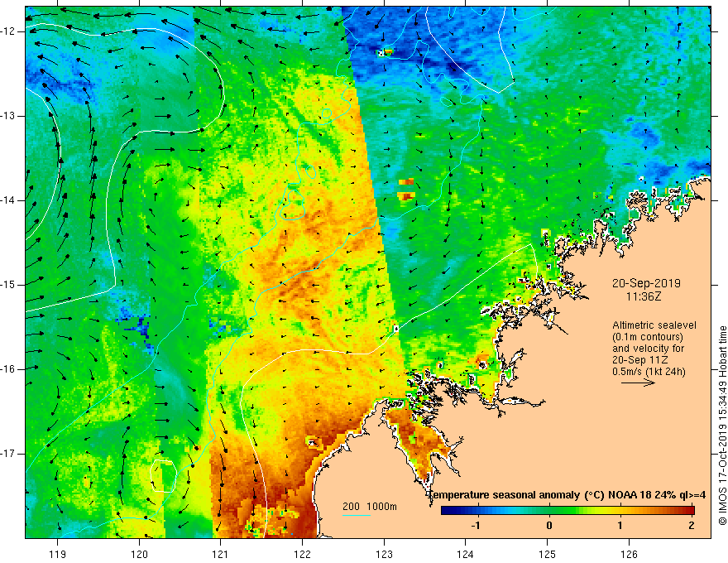Click longitude axis label "124"
Screen dimensions: 728x563
coord(465,554)
